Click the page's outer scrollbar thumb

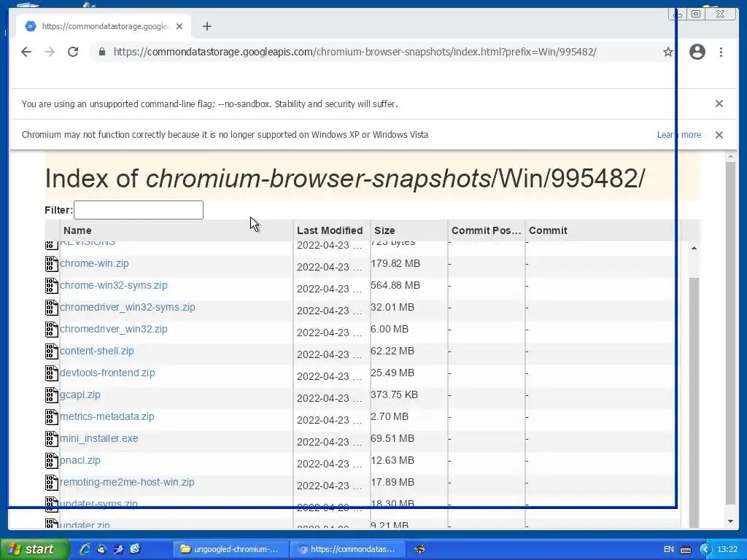coord(730,333)
